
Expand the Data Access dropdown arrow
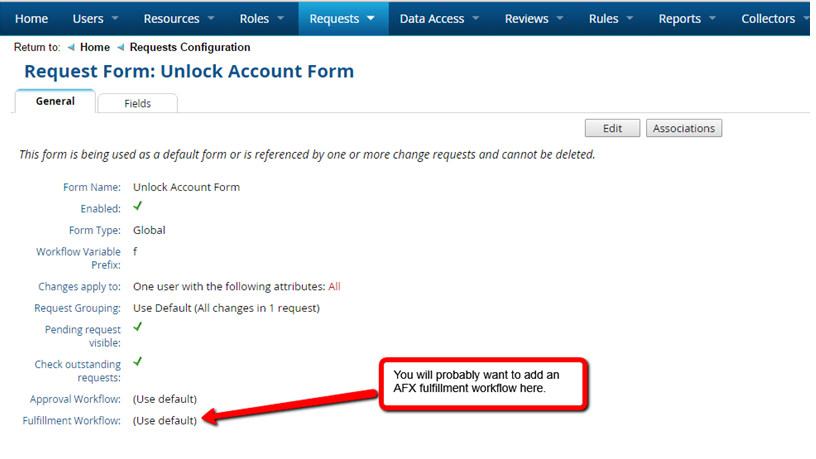[475, 19]
